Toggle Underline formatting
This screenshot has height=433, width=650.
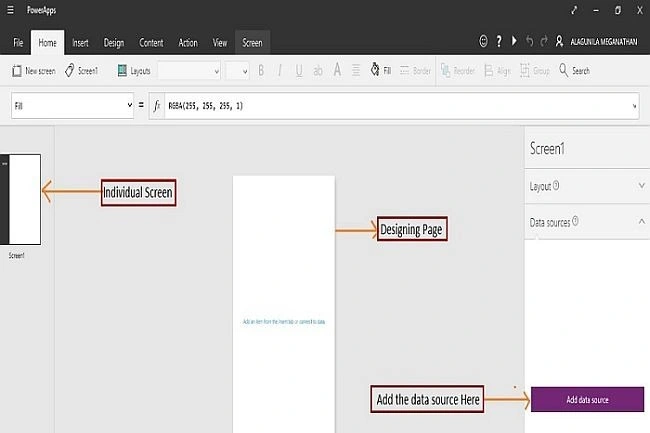pos(299,71)
